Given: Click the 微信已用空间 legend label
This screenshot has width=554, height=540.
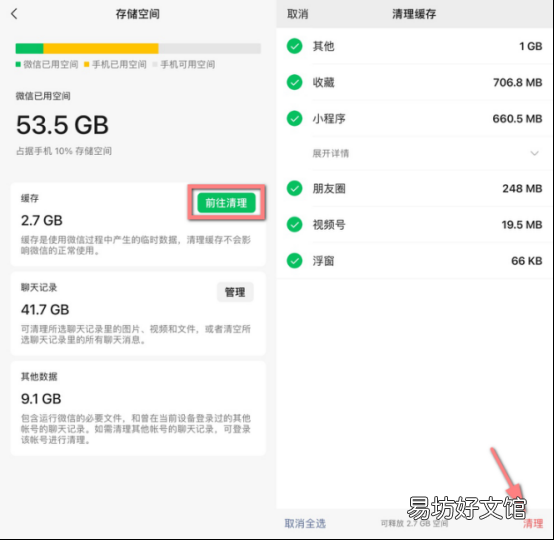Looking at the screenshot, I should click(x=51, y=64).
